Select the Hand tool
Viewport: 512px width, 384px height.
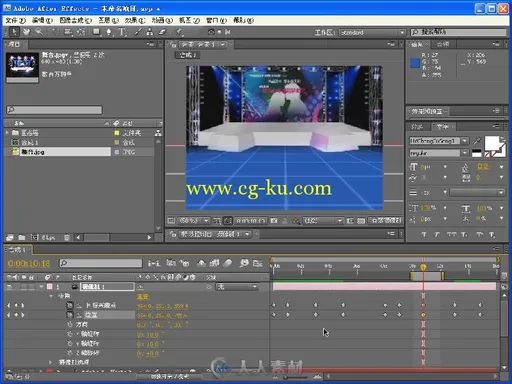pos(26,32)
